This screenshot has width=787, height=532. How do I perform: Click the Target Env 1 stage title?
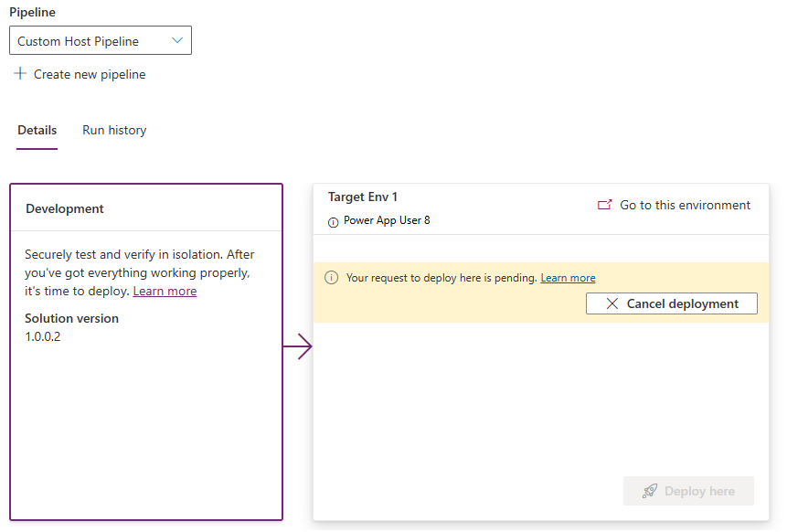363,197
